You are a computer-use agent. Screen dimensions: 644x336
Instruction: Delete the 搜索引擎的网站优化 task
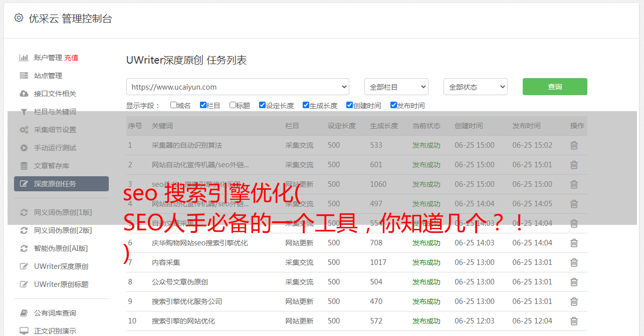[x=574, y=321]
